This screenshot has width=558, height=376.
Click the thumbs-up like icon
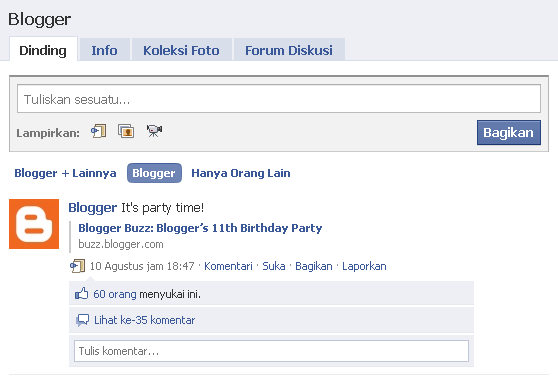[81, 294]
